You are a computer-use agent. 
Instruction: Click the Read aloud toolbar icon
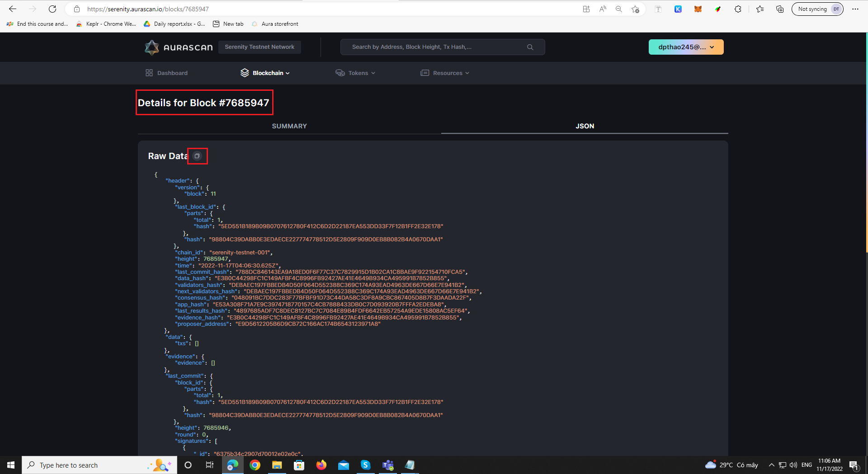tap(603, 9)
